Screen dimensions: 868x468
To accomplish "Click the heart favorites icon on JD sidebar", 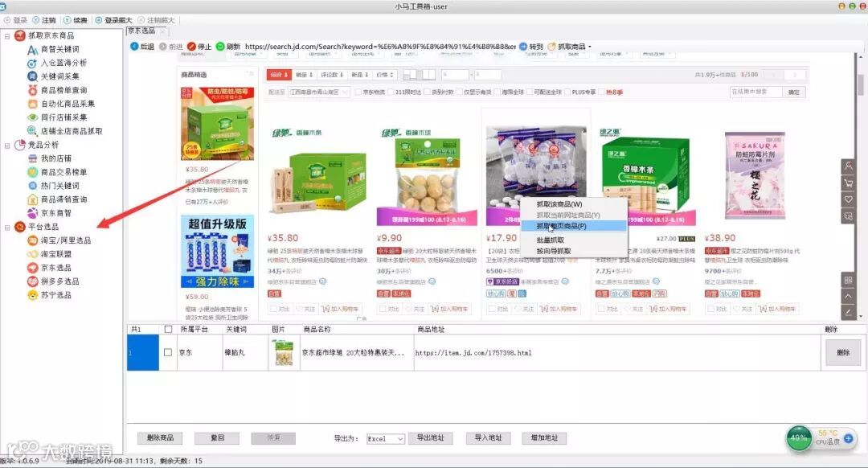I will (848, 199).
